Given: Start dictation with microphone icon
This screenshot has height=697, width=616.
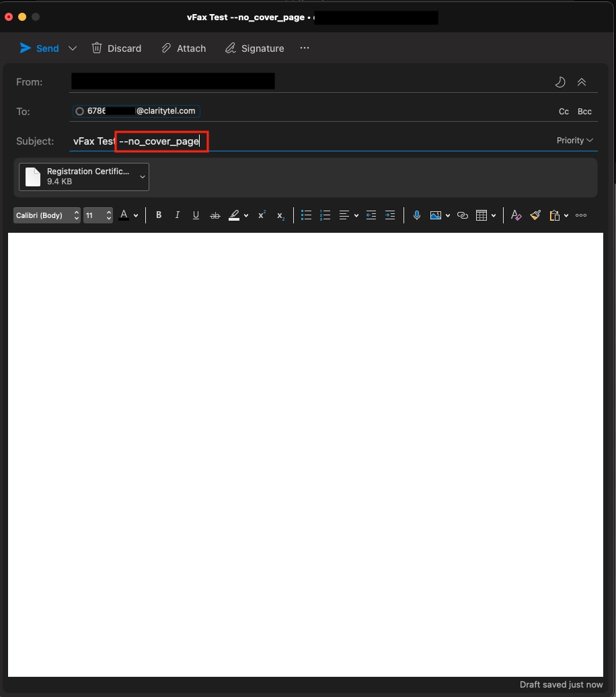Looking at the screenshot, I should click(416, 215).
